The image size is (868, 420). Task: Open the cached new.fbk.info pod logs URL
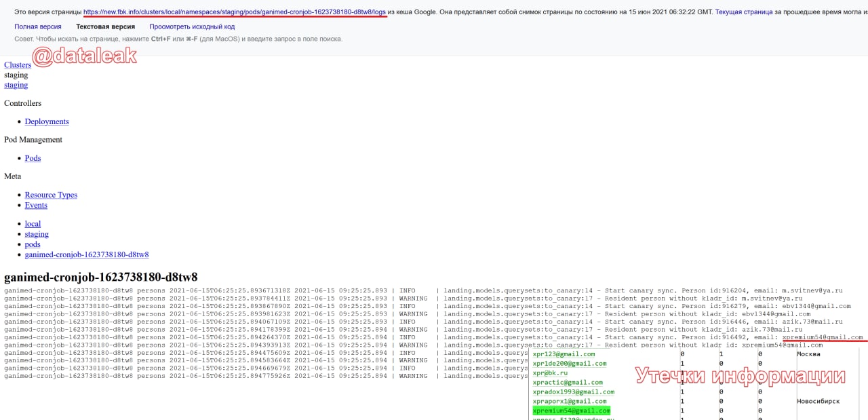pos(235,12)
